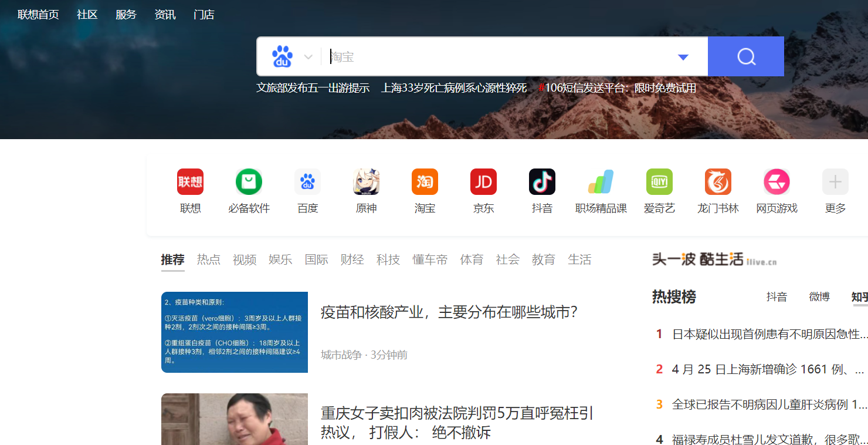
Task: Switch to the 教育 news tab
Action: click(544, 259)
